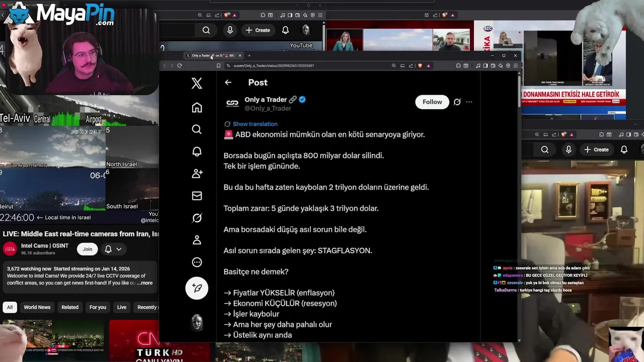Screen dimensions: 644x362
Task: Open the account avatar at X sidebar bottom
Action: coord(197,322)
